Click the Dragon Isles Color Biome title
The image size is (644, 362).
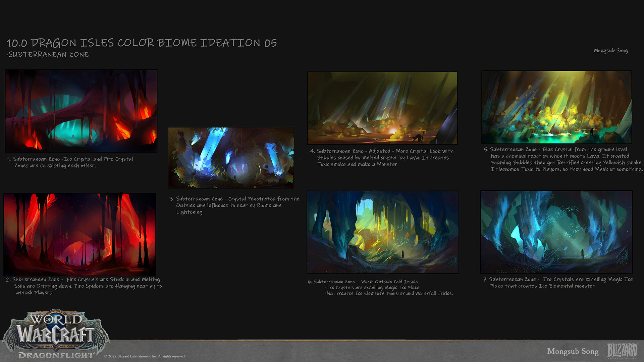coord(142,43)
